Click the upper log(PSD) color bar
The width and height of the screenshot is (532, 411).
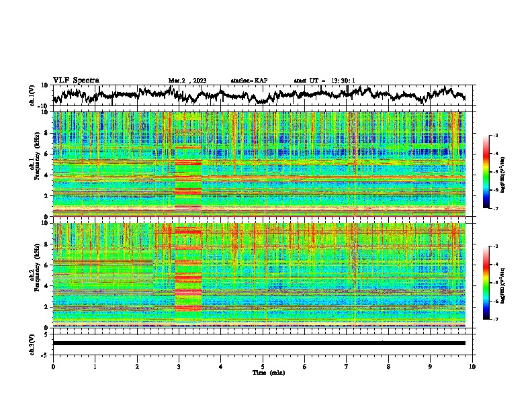pyautogui.click(x=486, y=172)
